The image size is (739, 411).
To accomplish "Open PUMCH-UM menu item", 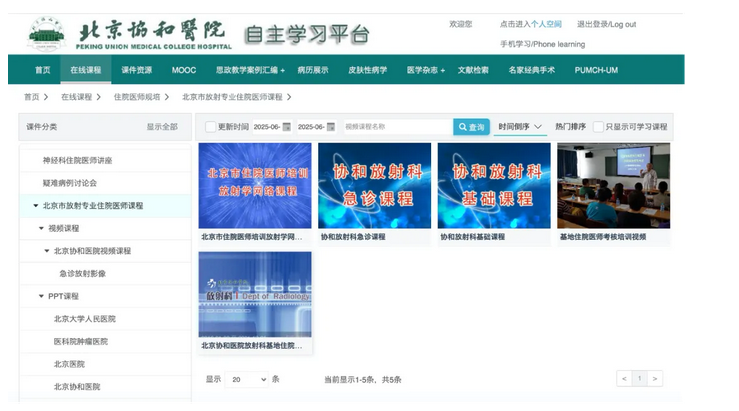I will click(x=596, y=70).
